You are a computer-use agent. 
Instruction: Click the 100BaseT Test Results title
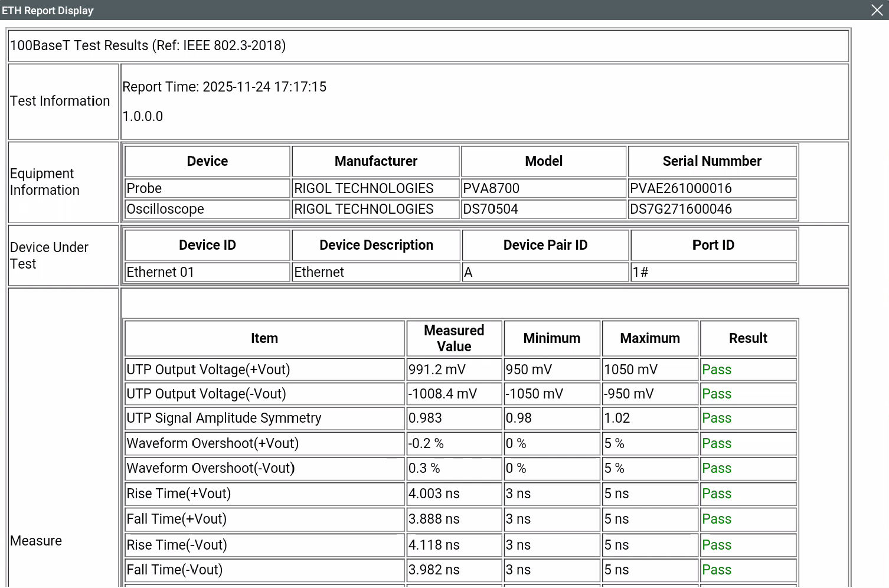click(148, 45)
